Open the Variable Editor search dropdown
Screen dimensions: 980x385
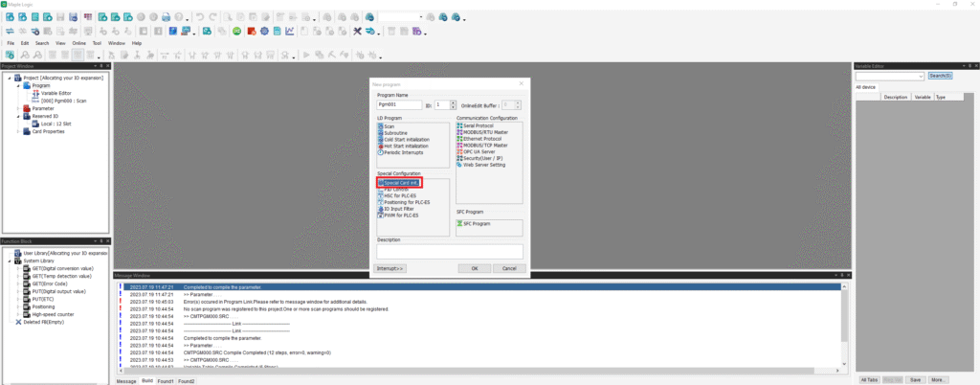[x=922, y=77]
